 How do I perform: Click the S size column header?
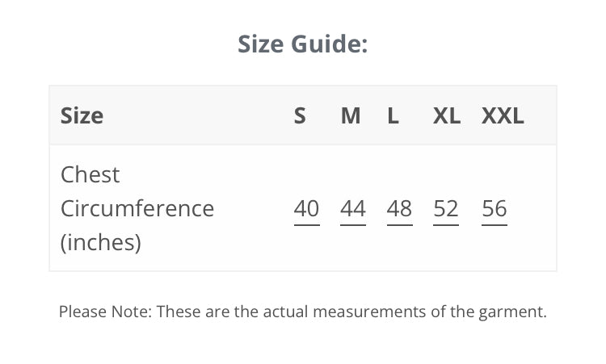(300, 115)
